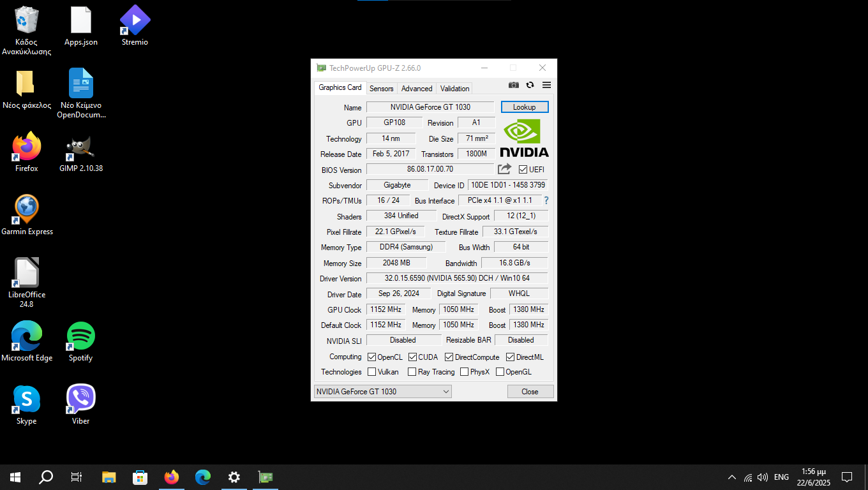This screenshot has height=490, width=868.
Task: Select the Microsoft Edge desktop shortcut
Action: pyautogui.click(x=27, y=341)
